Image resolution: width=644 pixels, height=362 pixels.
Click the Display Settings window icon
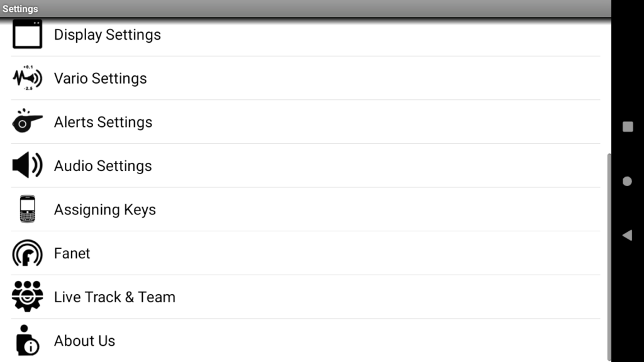click(x=27, y=34)
